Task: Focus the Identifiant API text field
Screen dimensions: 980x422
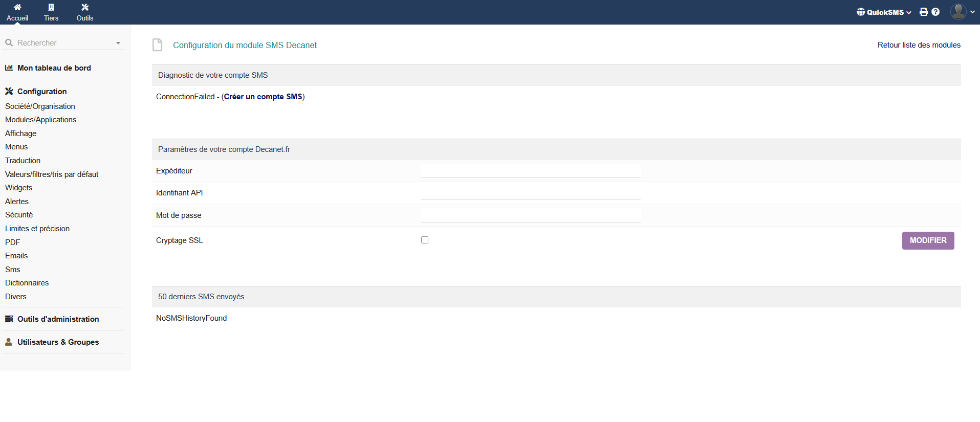Action: click(x=530, y=193)
